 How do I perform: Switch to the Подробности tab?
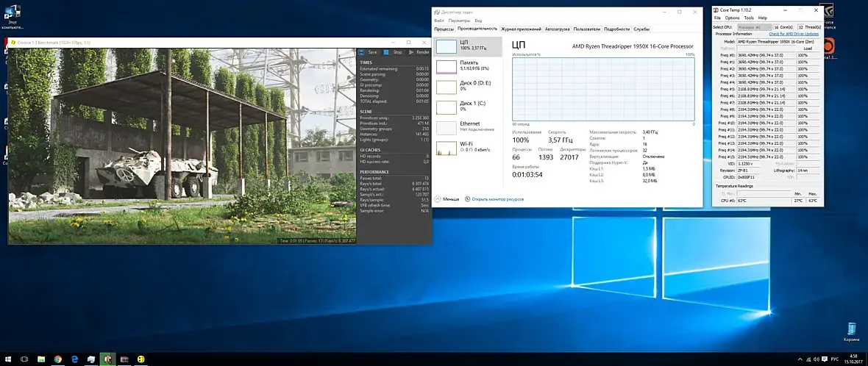pos(616,29)
